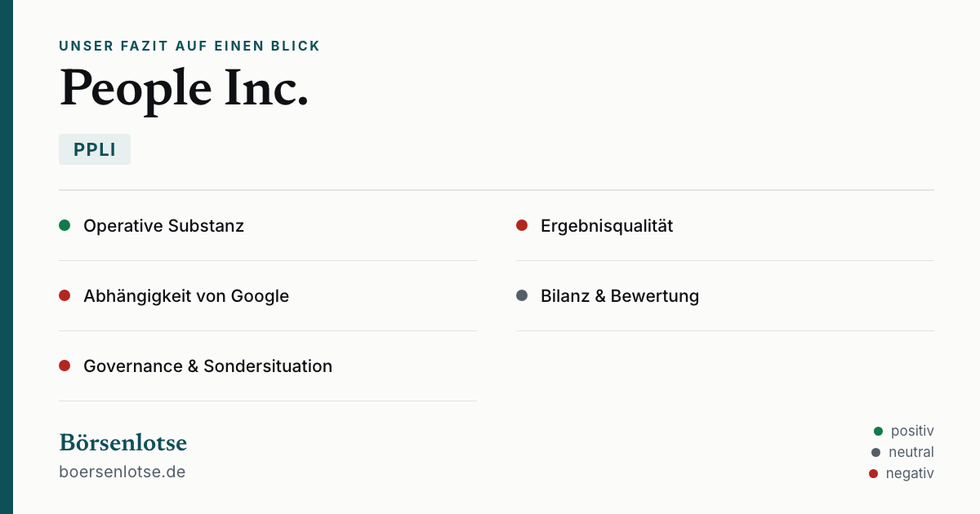Open the boersenlotse.de link
This screenshot has height=514, width=980.
[122, 472]
